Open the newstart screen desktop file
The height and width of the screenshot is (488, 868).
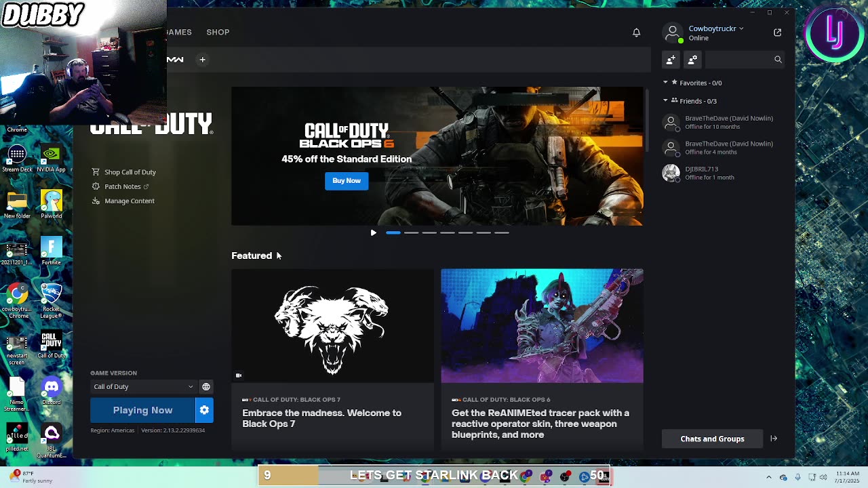[17, 348]
